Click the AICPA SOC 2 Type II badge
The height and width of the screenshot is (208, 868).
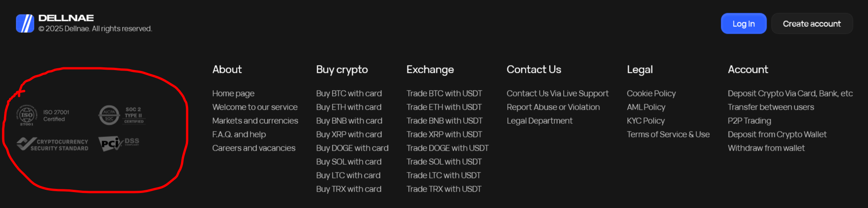click(122, 115)
